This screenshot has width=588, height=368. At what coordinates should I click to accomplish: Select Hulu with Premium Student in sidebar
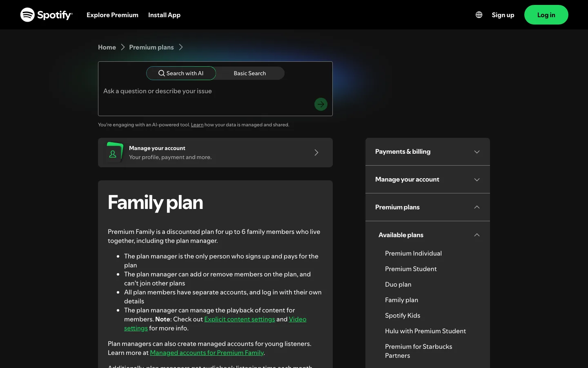425,331
